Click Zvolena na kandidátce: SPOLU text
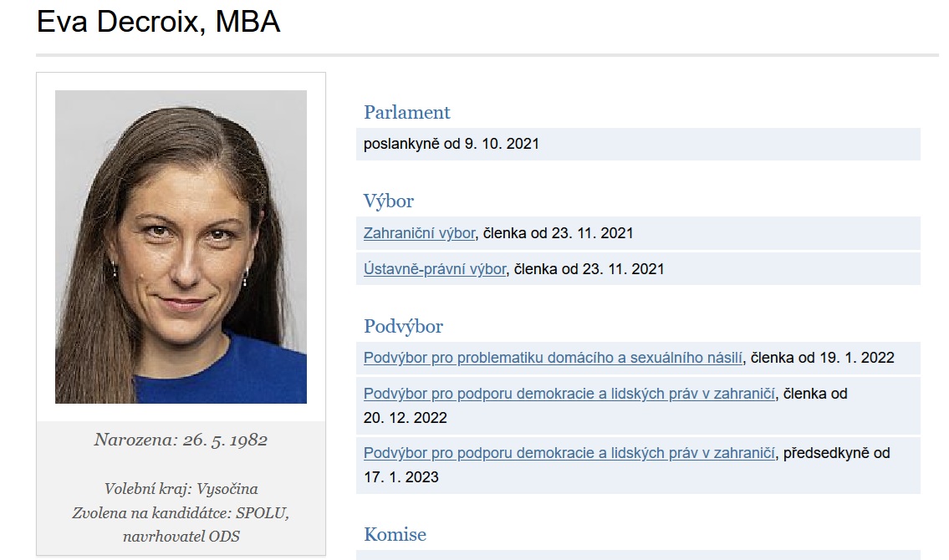The height and width of the screenshot is (560, 949). click(x=181, y=513)
